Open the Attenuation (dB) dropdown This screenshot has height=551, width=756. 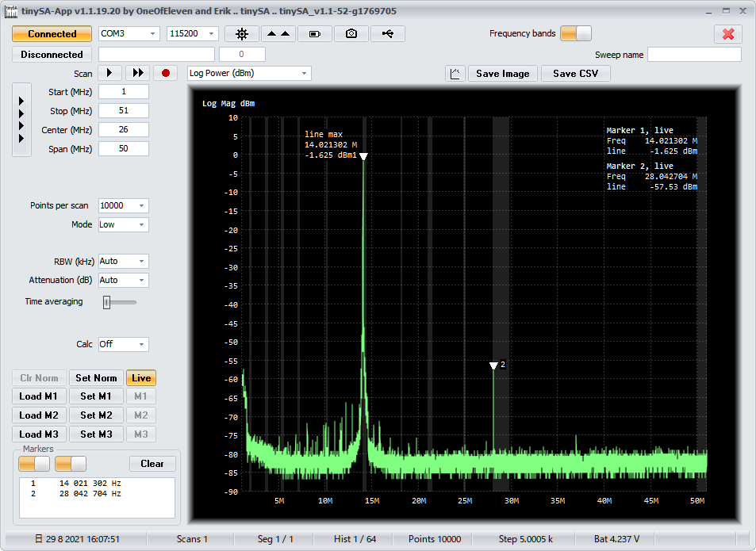click(124, 280)
